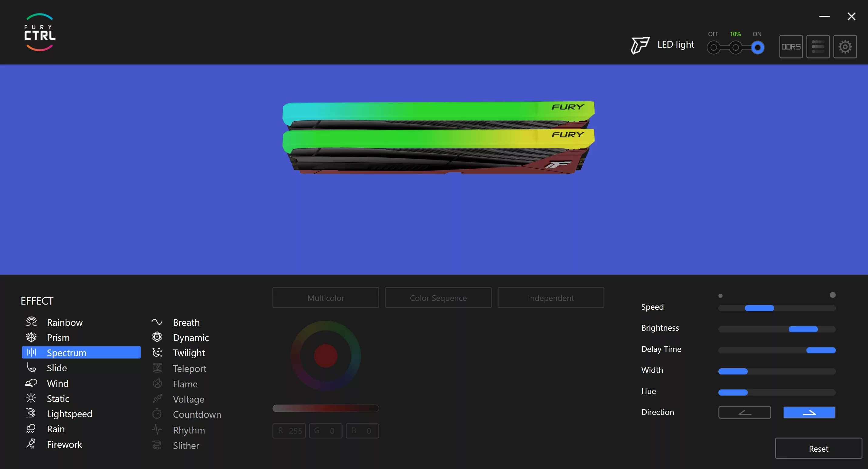
Task: Select the Static effect
Action: point(58,399)
